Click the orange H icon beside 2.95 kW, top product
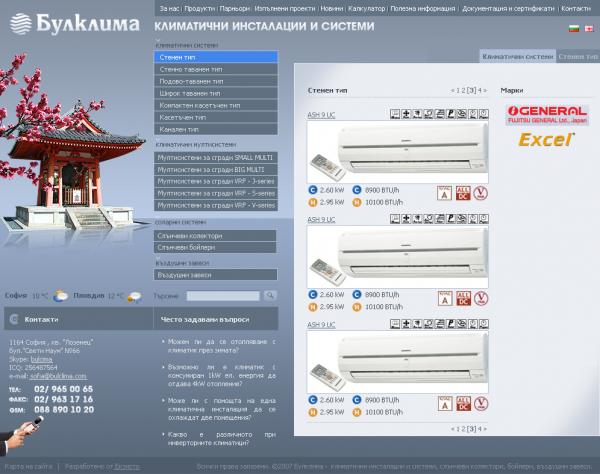The image size is (600, 474). coord(313,202)
